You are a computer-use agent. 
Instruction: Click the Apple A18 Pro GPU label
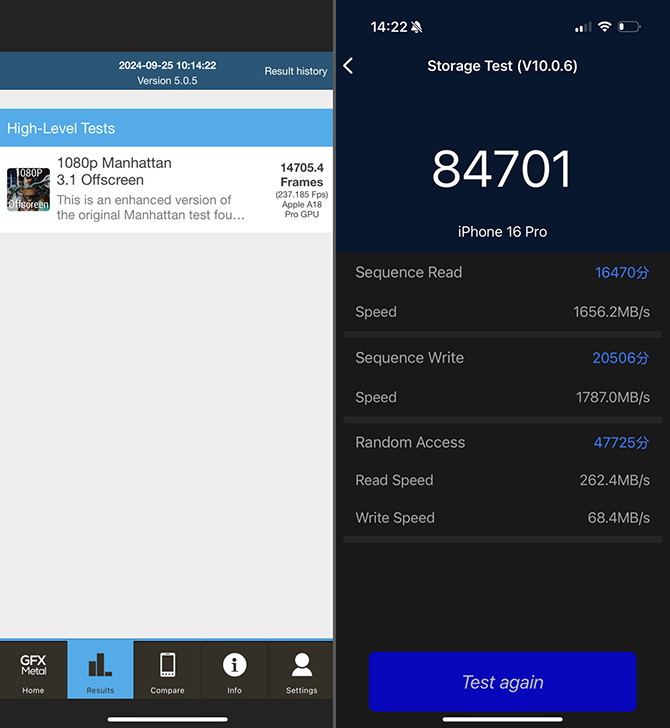302,209
